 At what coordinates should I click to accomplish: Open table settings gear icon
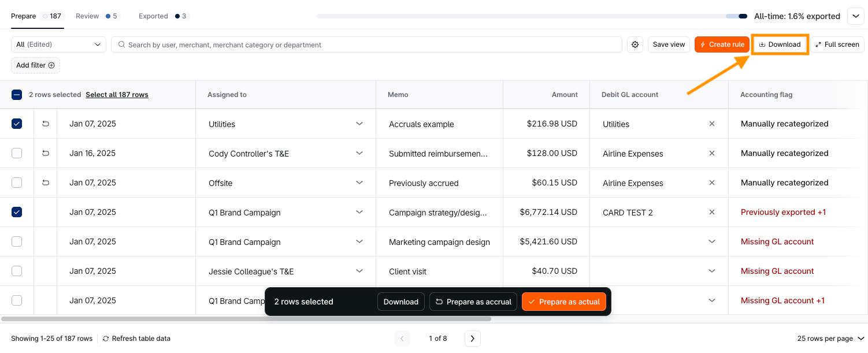[635, 44]
